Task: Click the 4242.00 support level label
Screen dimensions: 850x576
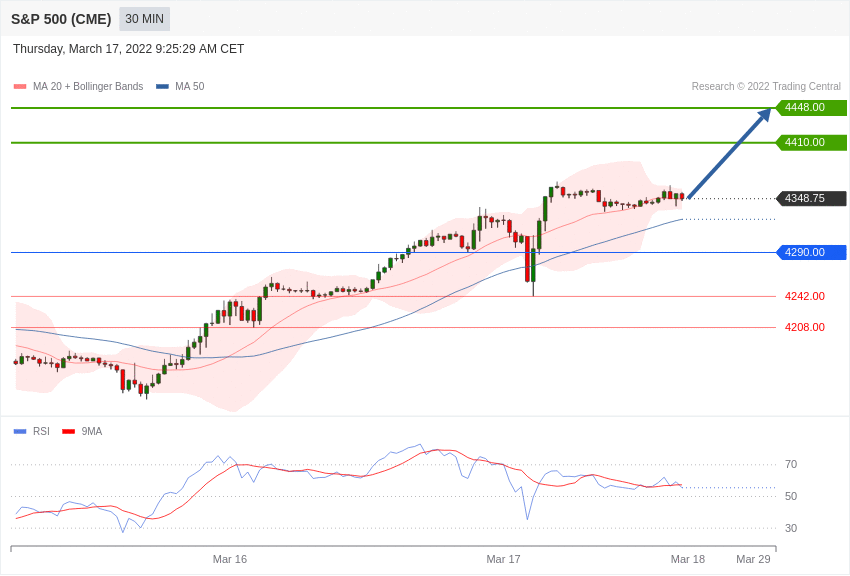Action: pyautogui.click(x=804, y=296)
